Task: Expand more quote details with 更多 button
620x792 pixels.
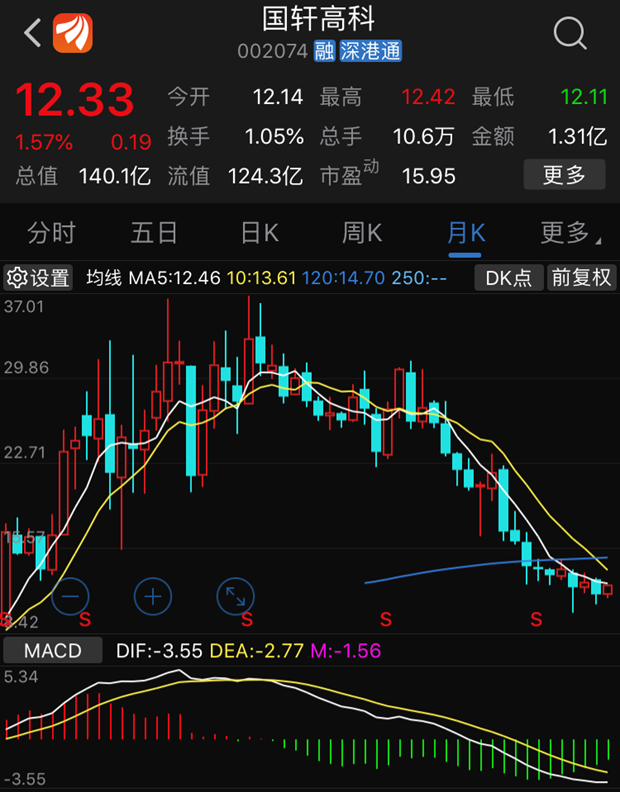Action: (x=564, y=176)
